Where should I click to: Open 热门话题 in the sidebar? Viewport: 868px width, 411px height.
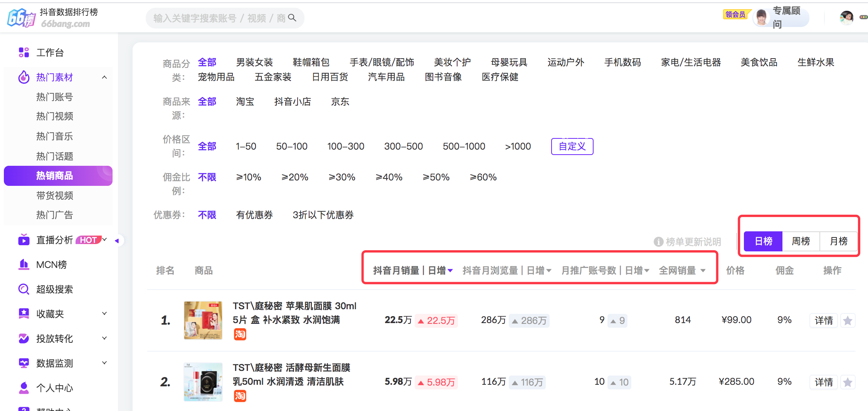(x=55, y=156)
